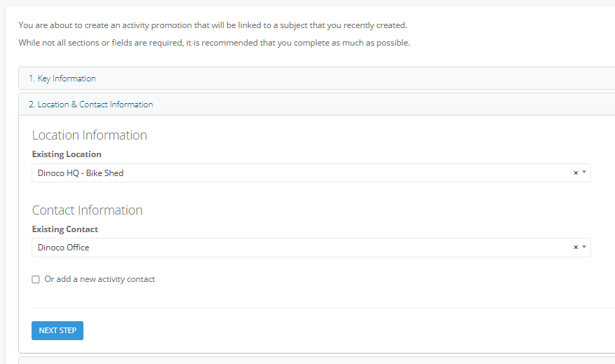The image size is (615, 364).
Task: Clear the Dinoco Office contact selection
Action: coord(576,248)
